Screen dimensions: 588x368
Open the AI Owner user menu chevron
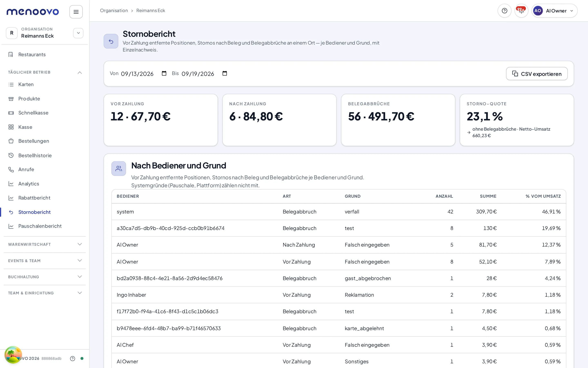[571, 11]
